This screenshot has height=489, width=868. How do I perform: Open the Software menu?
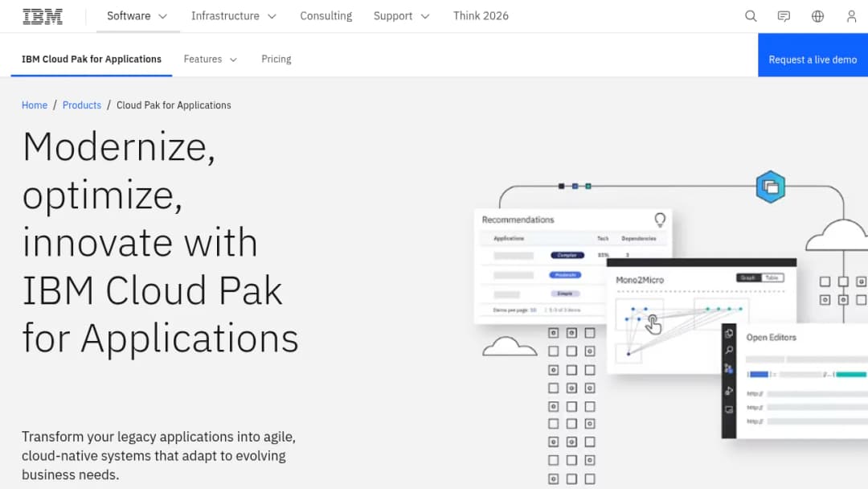click(138, 16)
